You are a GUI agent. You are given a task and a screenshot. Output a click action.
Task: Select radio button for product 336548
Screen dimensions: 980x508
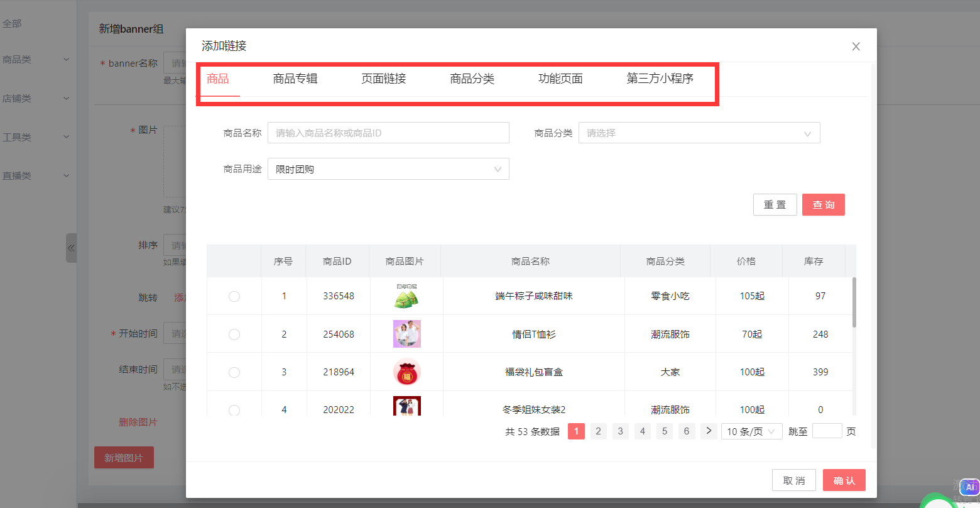(x=234, y=296)
